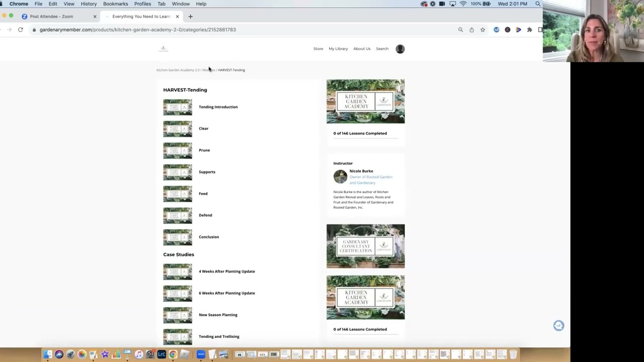Image resolution: width=644 pixels, height=362 pixels.
Task: Open the user avatar in site header
Action: pyautogui.click(x=400, y=49)
